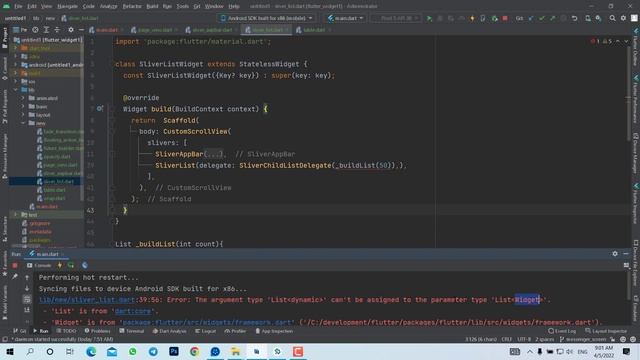The width and height of the screenshot is (640, 360).
Task: Switch to the main.dart editor tab
Action: click(107, 30)
